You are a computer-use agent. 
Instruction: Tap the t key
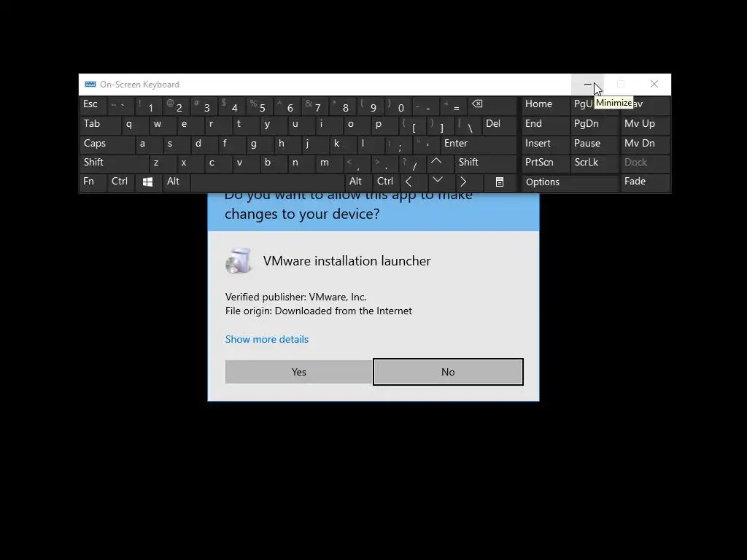(245, 125)
